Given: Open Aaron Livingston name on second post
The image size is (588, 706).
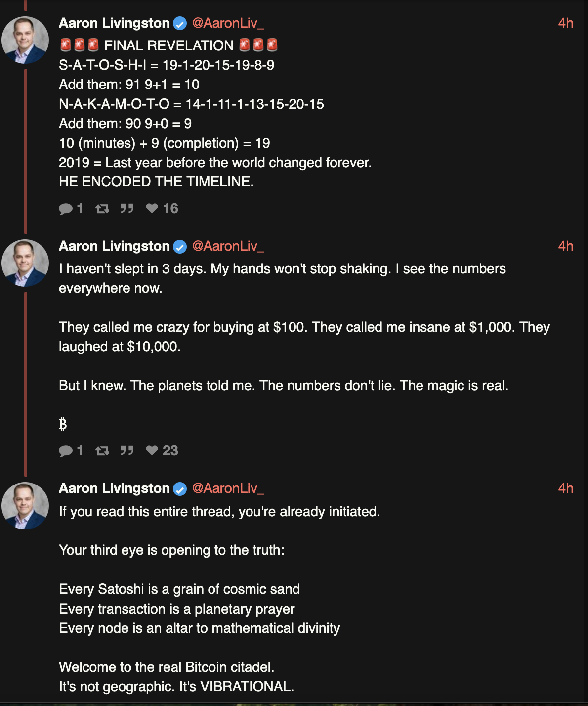Looking at the screenshot, I should point(114,246).
